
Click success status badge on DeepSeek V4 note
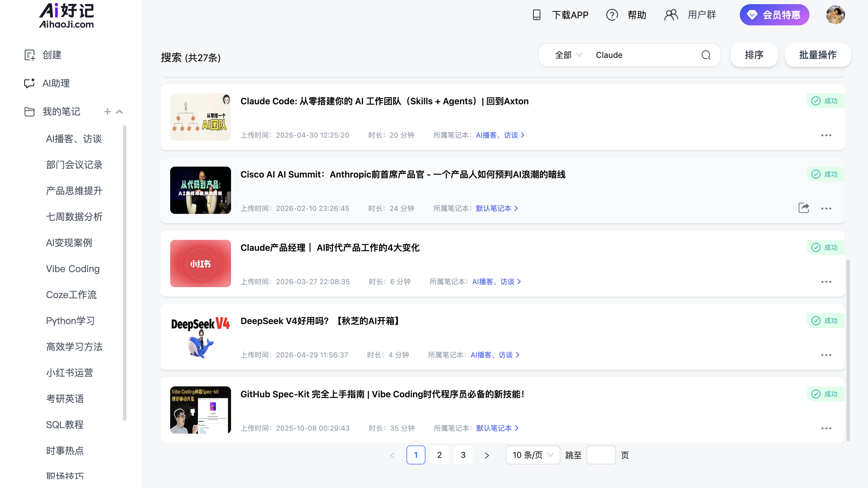[825, 321]
